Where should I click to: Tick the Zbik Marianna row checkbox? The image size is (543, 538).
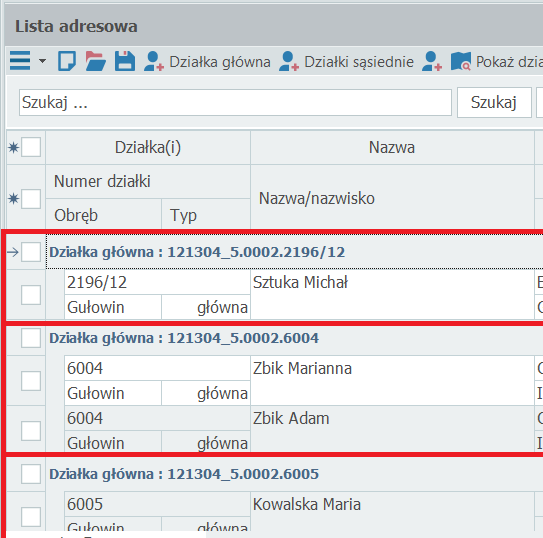31,380
